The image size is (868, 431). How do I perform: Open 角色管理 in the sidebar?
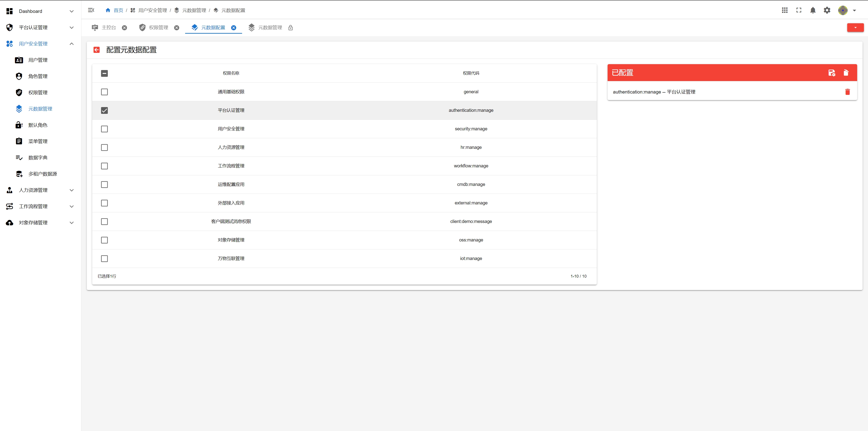(38, 76)
